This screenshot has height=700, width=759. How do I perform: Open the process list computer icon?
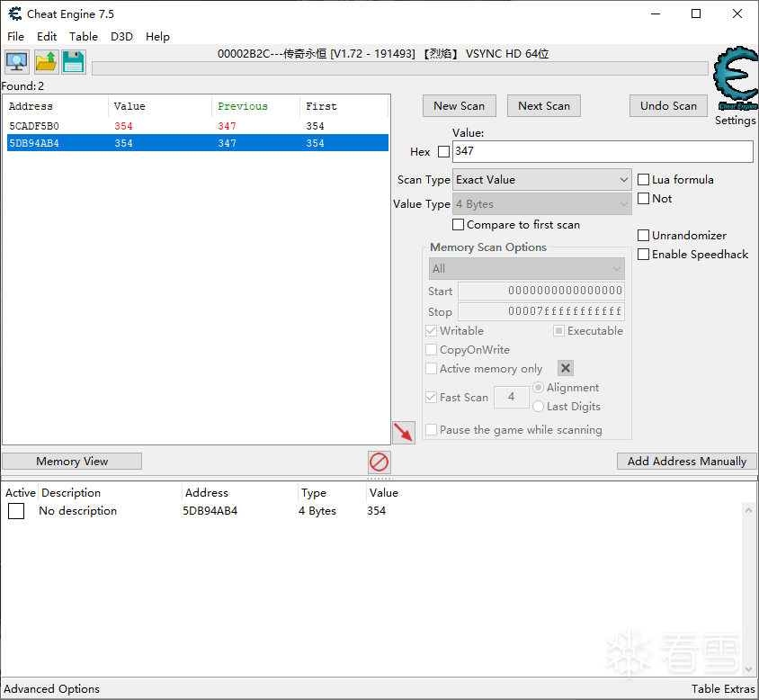17,62
